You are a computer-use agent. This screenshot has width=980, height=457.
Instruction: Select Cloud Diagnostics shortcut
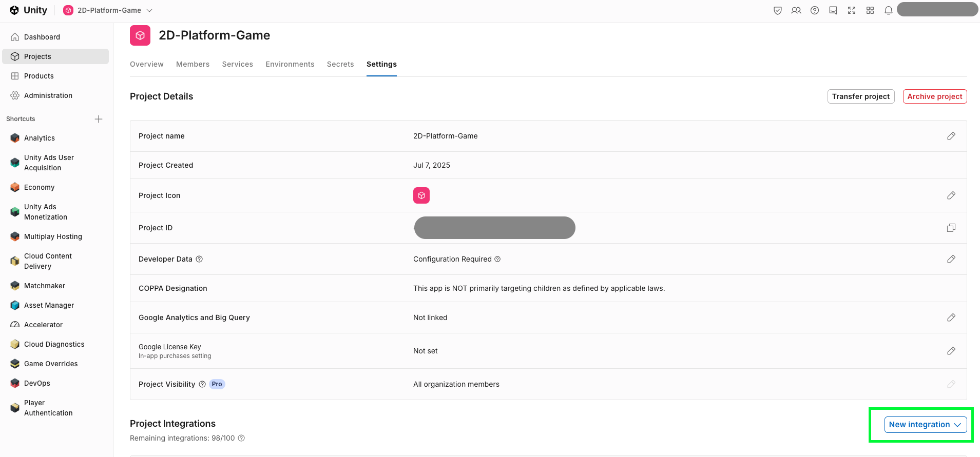coord(54,344)
